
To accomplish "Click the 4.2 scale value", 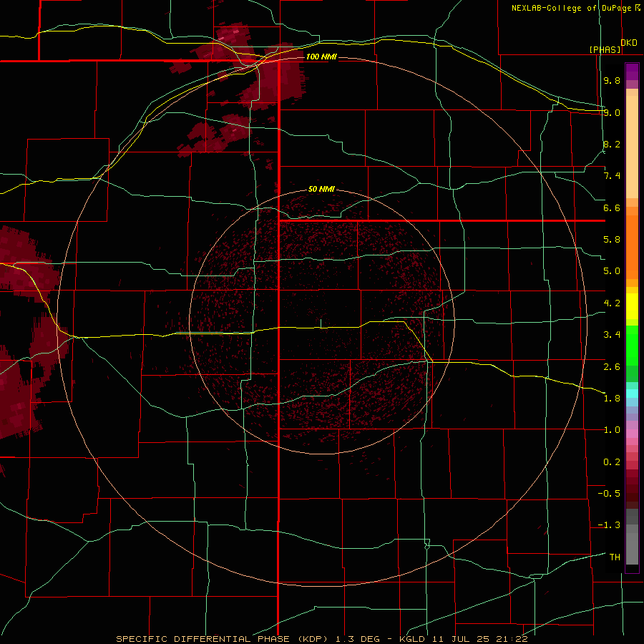I will [612, 303].
